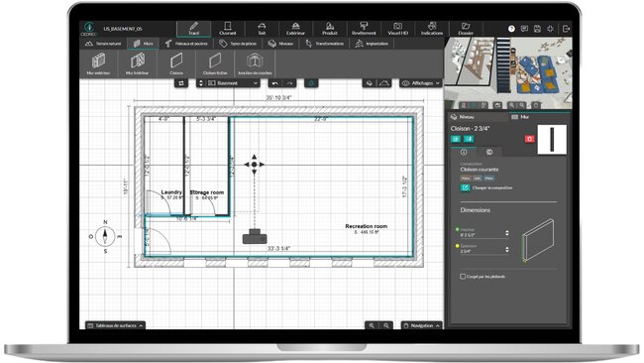
Task: Open the Types de pièces sub-tab
Action: point(238,44)
